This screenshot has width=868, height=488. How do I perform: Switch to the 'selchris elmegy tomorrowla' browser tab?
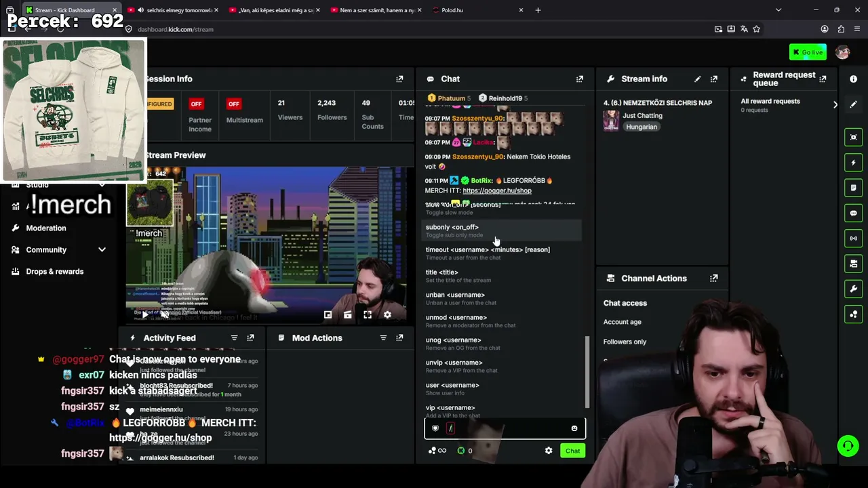pos(173,10)
